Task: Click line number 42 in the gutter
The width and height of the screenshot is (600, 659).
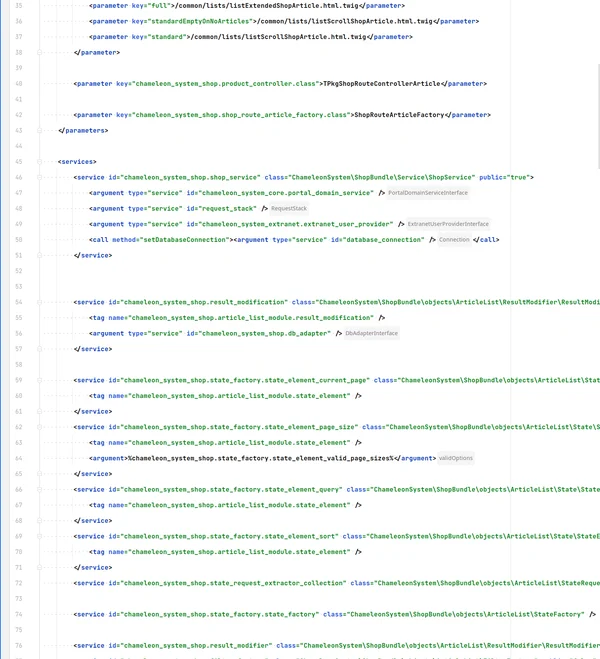Action: [x=18, y=115]
